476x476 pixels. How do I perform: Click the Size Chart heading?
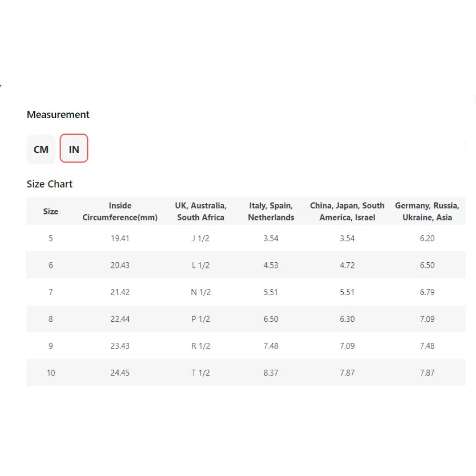[x=50, y=184]
